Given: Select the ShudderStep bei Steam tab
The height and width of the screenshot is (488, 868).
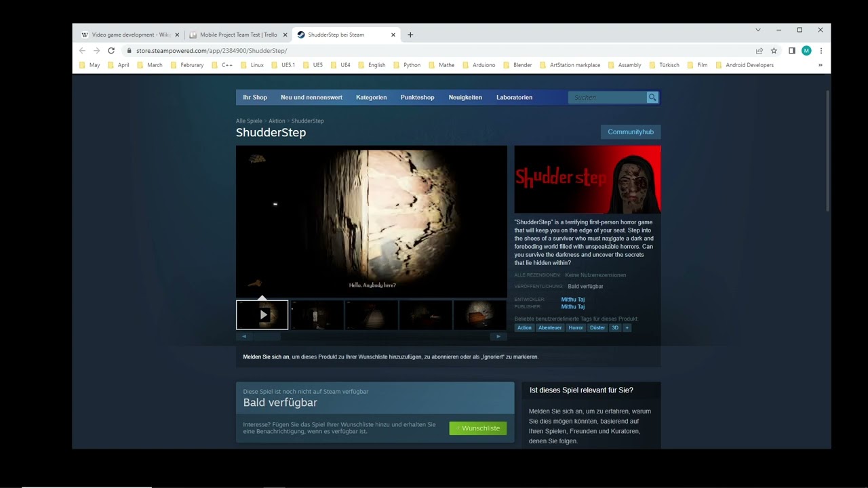Looking at the screenshot, I should pyautogui.click(x=345, y=35).
